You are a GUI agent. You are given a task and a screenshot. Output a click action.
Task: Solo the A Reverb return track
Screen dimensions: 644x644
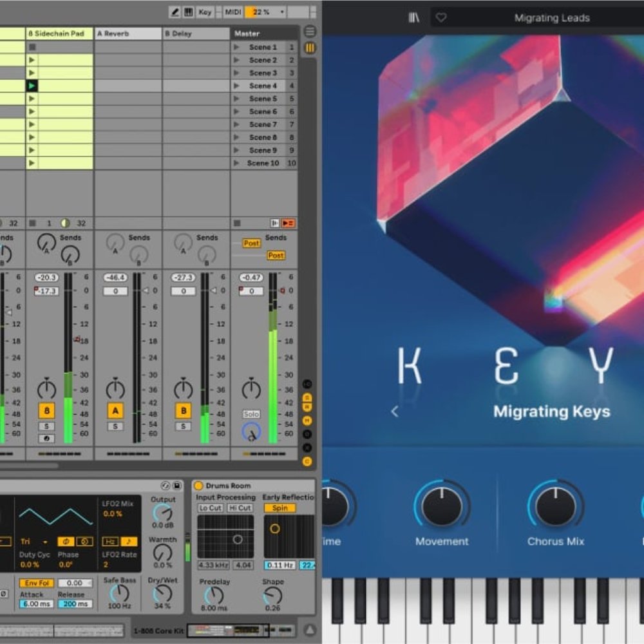(x=115, y=426)
